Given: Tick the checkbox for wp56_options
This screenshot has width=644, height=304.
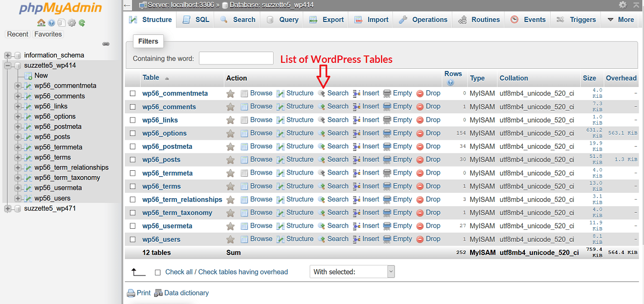Looking at the screenshot, I should tap(133, 133).
